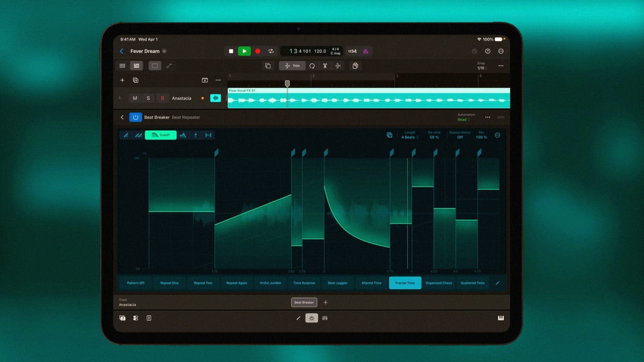Select the double-slope Repeat edit mode icon

[138, 135]
